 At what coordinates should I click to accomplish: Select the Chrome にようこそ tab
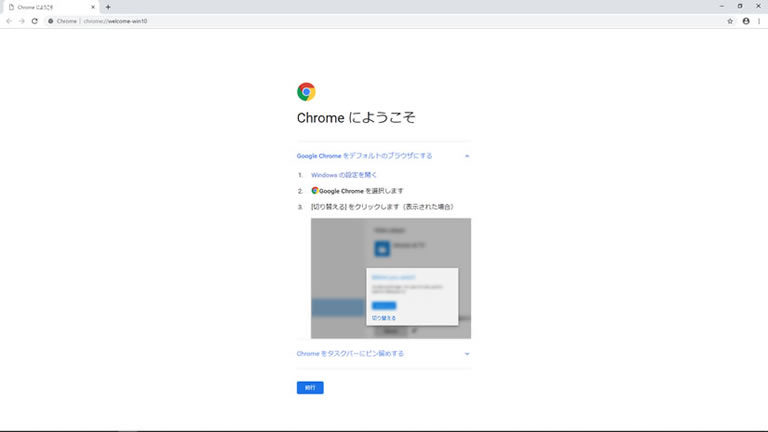point(51,7)
